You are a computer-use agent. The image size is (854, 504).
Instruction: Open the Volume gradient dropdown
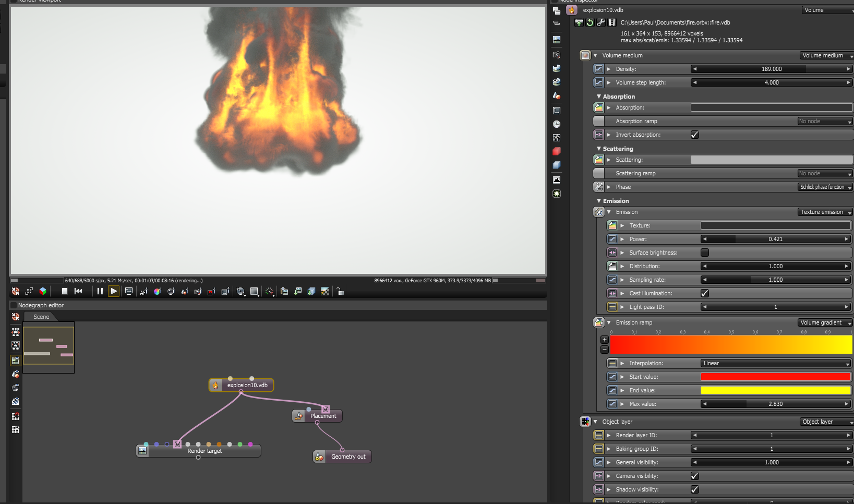coord(825,322)
